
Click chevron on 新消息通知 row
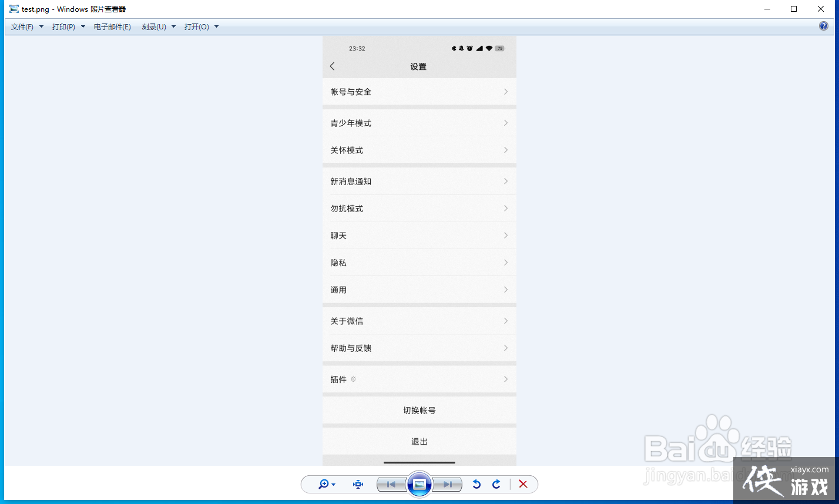[506, 181]
